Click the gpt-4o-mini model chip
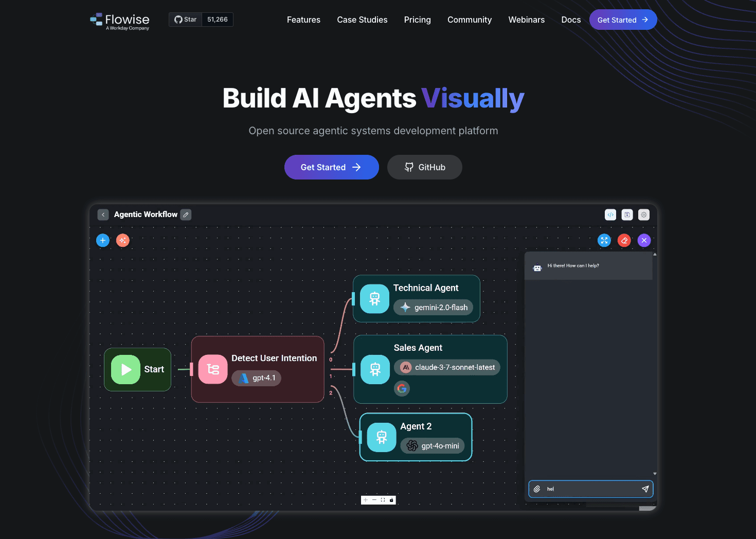Screen dimensions: 756x539 432,445
